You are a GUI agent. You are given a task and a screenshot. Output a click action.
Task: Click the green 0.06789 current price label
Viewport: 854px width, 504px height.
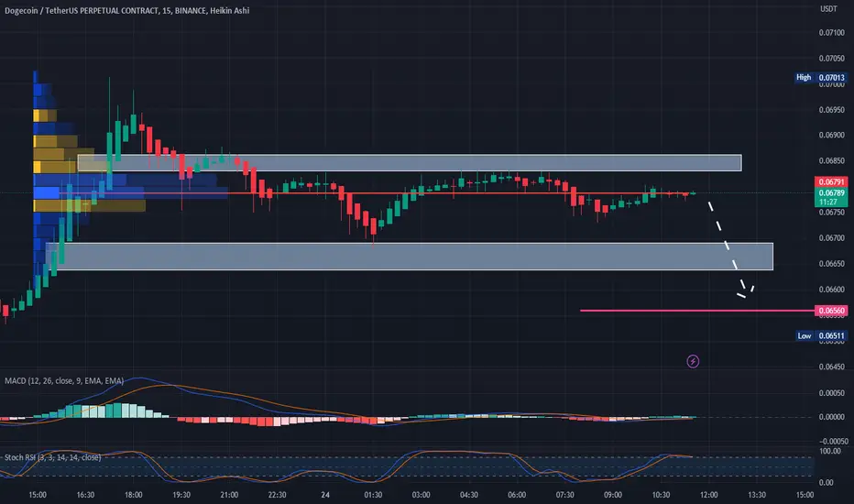pos(831,192)
